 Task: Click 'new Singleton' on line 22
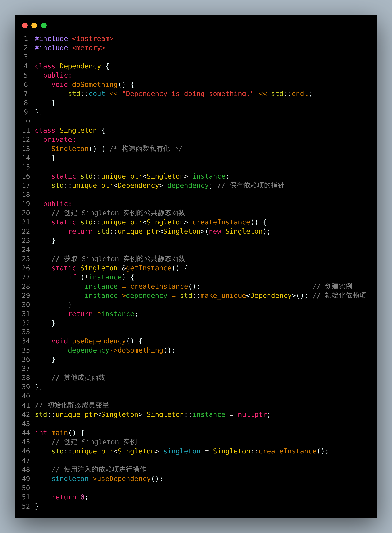[x=236, y=232]
